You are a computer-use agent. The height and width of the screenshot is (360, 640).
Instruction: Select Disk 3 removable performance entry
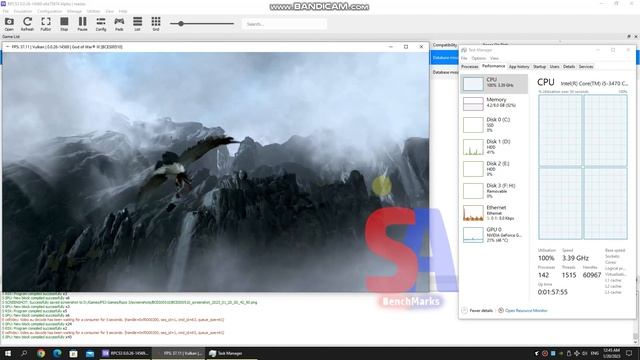494,191
